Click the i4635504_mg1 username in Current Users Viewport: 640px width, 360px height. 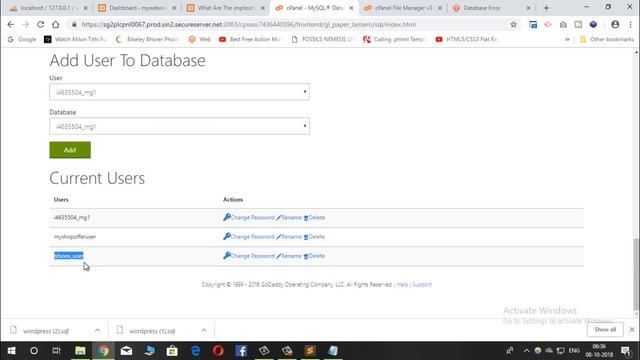point(72,218)
